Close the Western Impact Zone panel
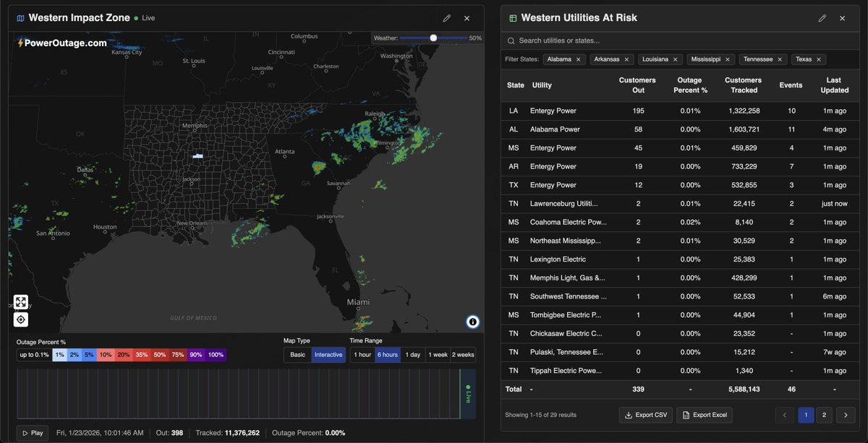868x443 pixels. tap(467, 18)
